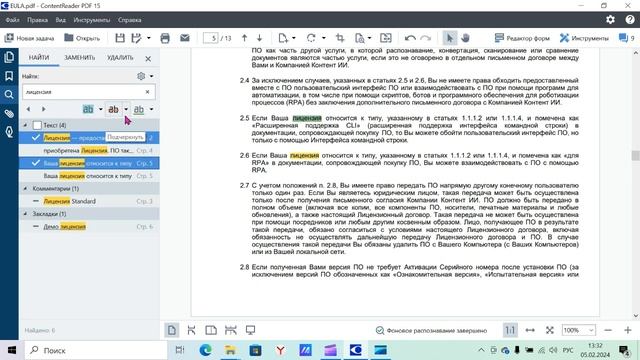Select the Лицензия Standard comment result

pos(89,201)
